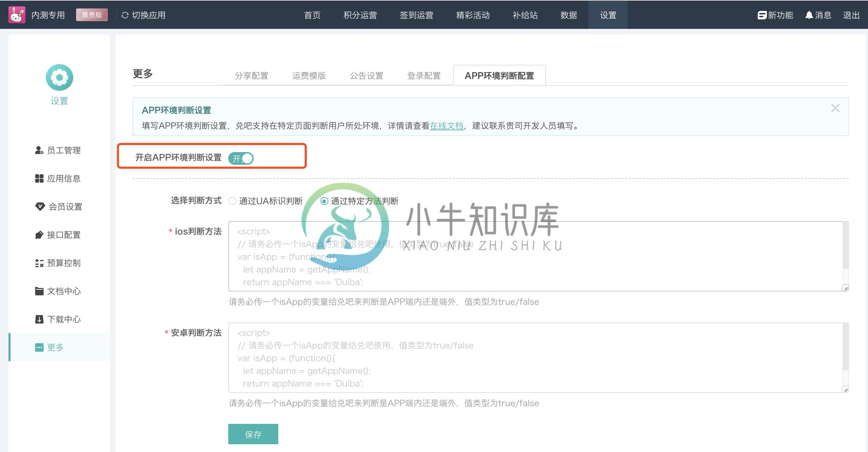Click the rabbit app logo icon
The width and height of the screenshot is (868, 452).
(x=17, y=15)
